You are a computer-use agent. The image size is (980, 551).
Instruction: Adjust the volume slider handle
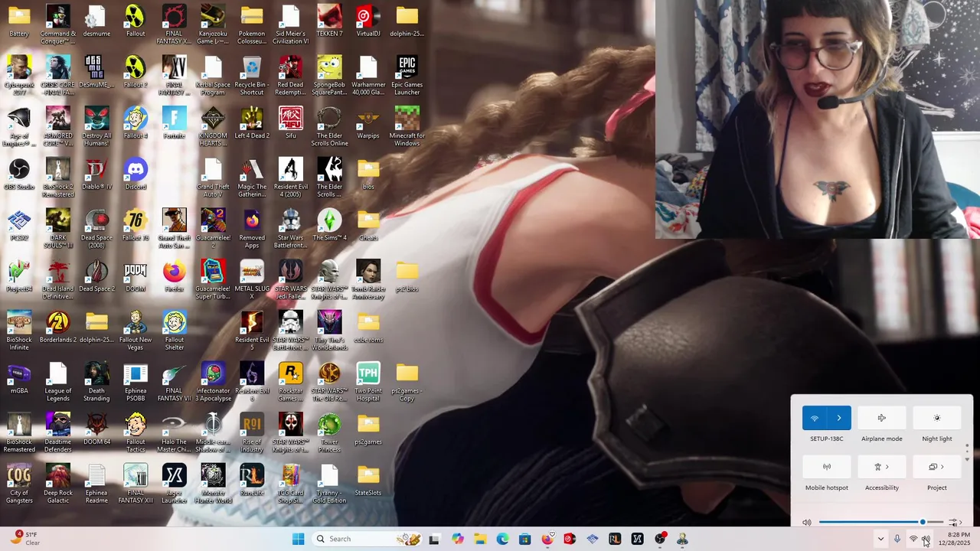(x=923, y=522)
